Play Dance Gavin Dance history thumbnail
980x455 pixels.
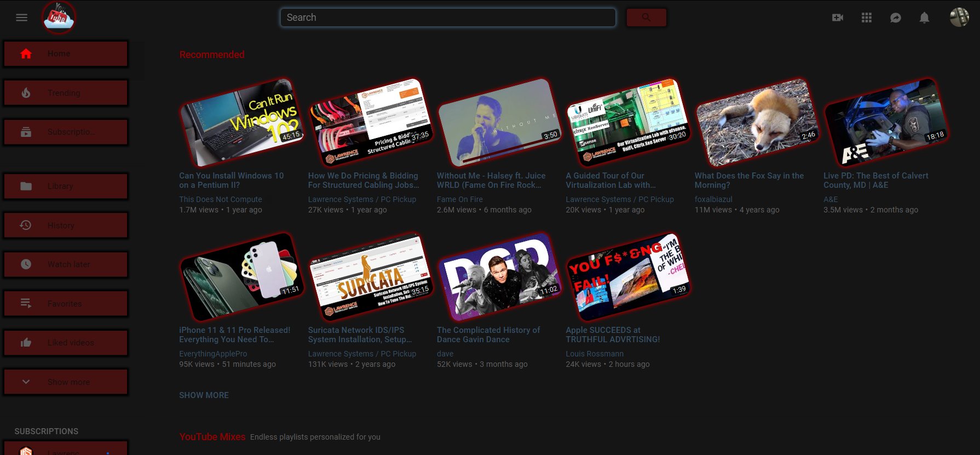499,277
